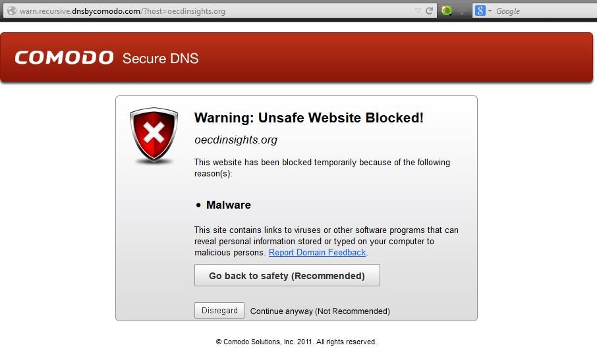The image size is (597, 364).
Task: Click the dim download arrow icon
Action: [463, 11]
